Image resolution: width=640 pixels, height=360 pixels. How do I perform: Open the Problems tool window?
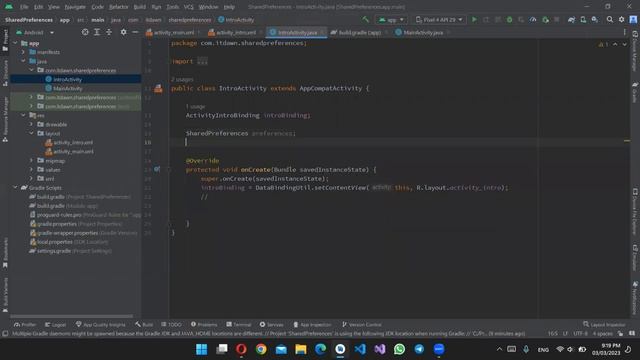[x=204, y=325]
